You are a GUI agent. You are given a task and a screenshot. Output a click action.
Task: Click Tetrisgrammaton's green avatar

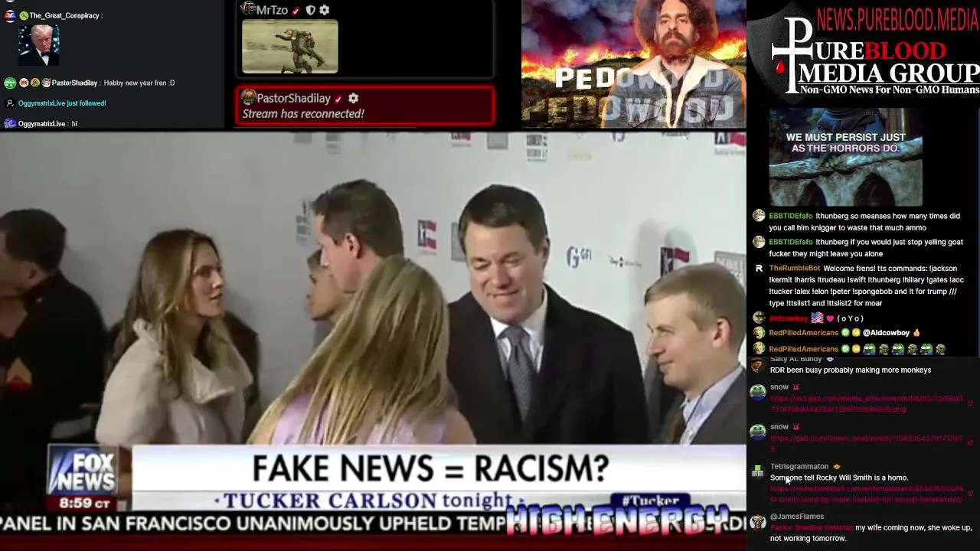pos(758,471)
